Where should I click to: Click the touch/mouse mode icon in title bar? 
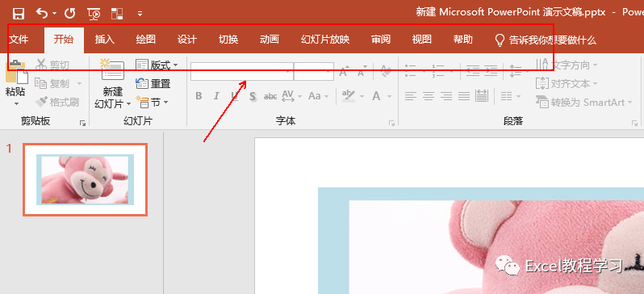coord(117,14)
